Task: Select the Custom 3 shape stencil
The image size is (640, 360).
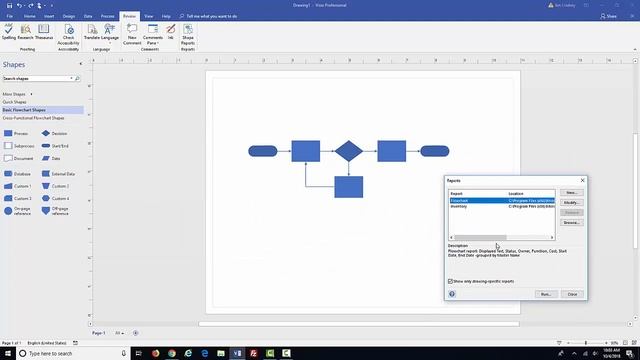Action: click(18, 198)
